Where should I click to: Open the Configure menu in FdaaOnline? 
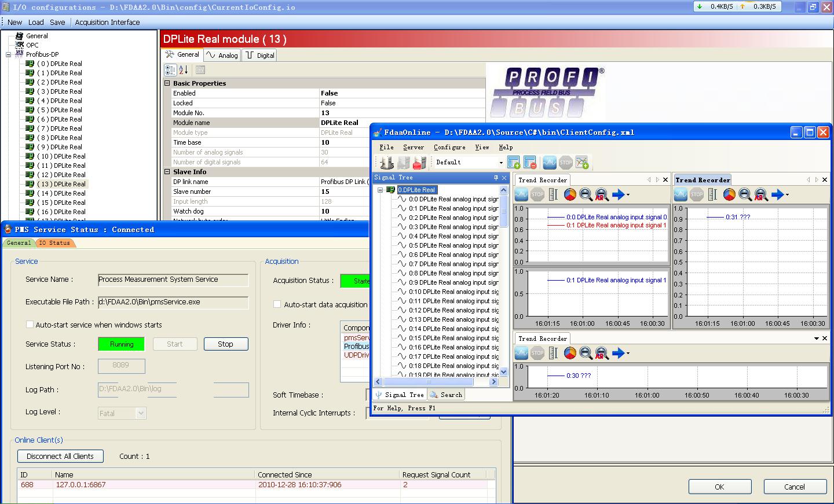pyautogui.click(x=449, y=147)
